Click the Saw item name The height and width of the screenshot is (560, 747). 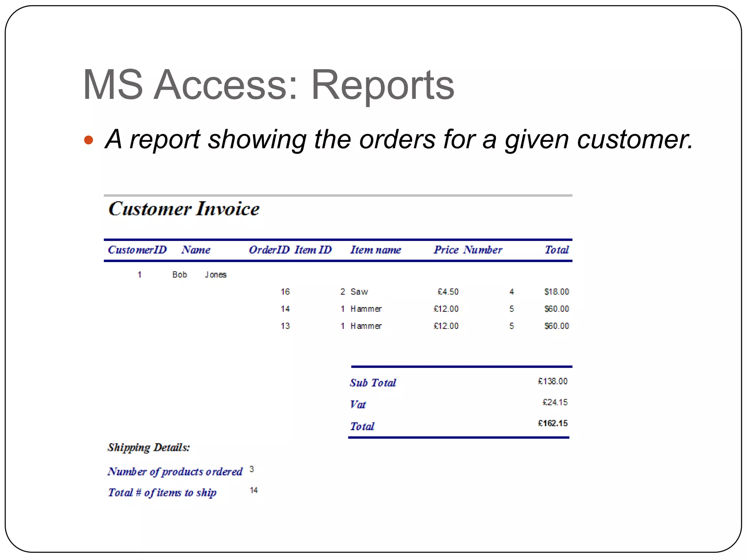(x=359, y=292)
